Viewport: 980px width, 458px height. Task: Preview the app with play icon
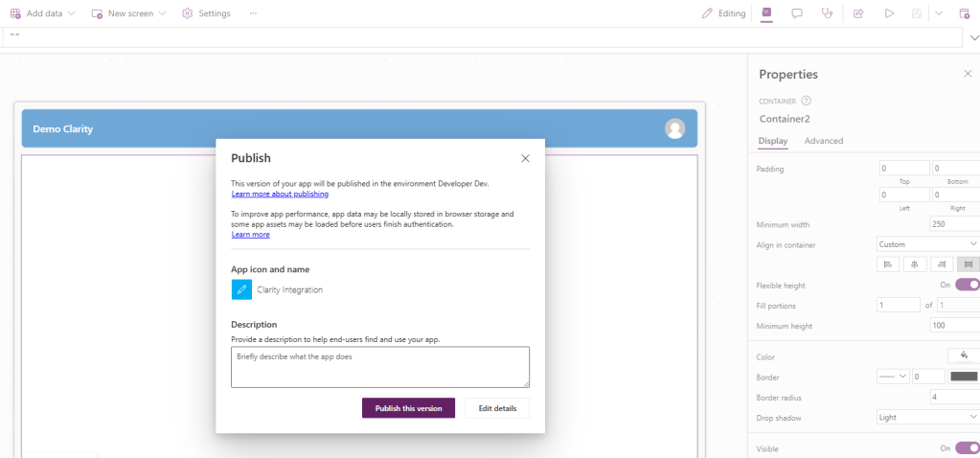[889, 13]
